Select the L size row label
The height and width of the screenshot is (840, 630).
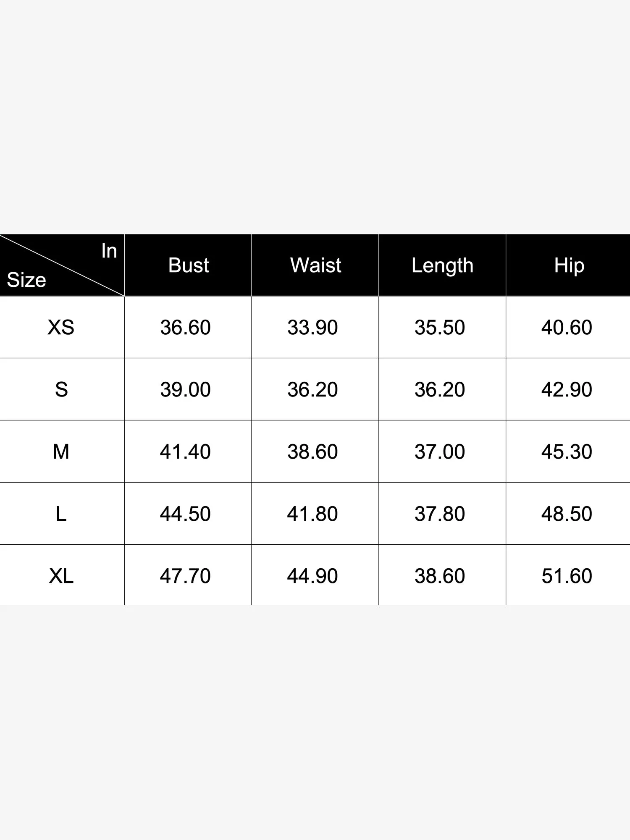(x=61, y=514)
